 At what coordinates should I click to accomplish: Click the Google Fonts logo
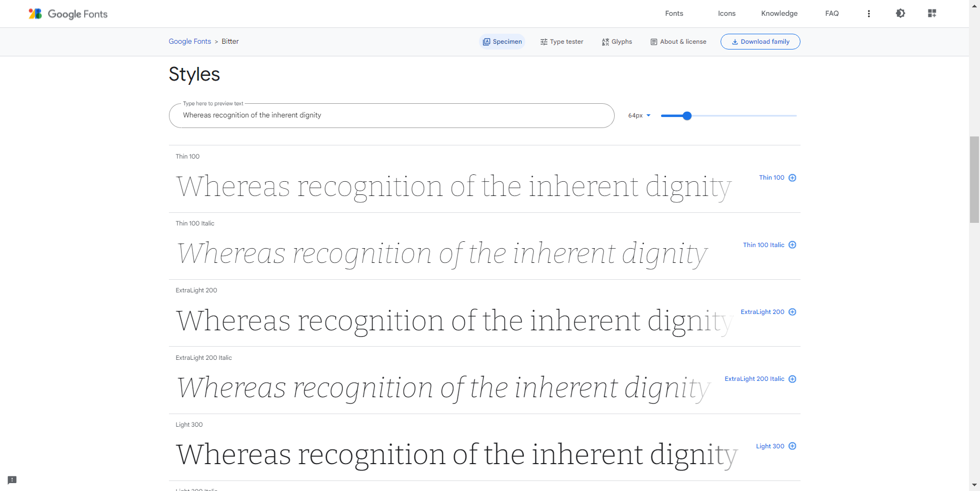68,14
